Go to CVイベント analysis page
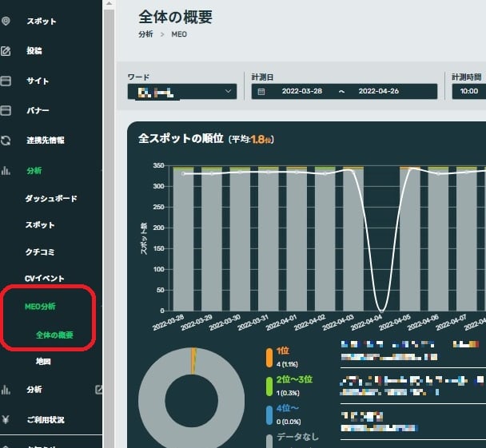 [x=44, y=279]
